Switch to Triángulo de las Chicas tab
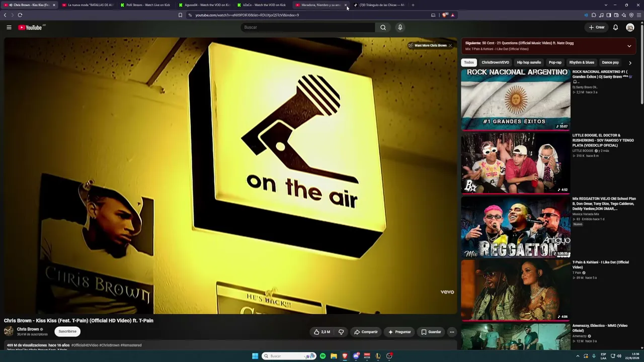 tap(379, 5)
